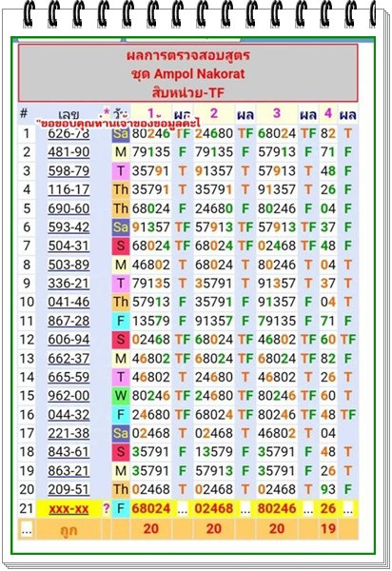392x571 pixels.
Task: Click the 598-79 link
Action: pos(69,170)
